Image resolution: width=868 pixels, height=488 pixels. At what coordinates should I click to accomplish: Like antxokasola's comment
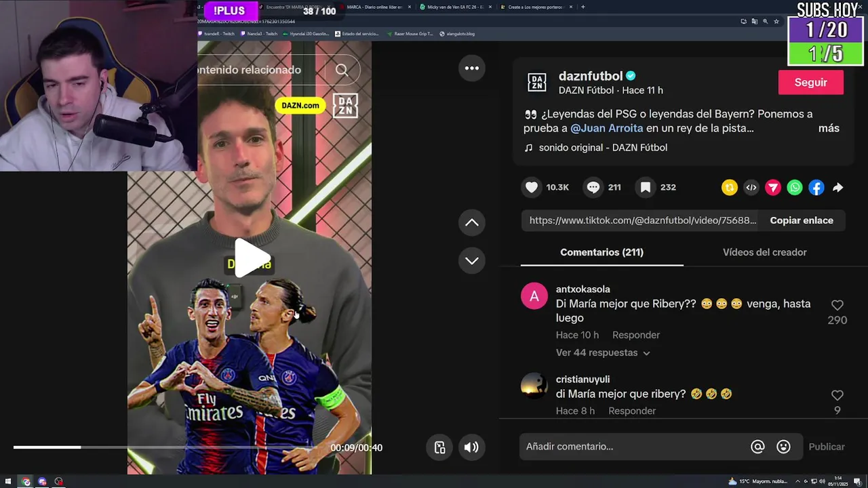point(837,305)
